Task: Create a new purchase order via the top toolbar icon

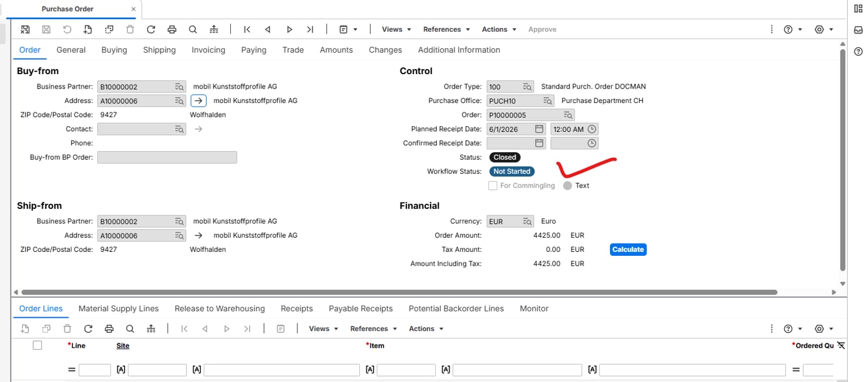Action: pos(88,29)
